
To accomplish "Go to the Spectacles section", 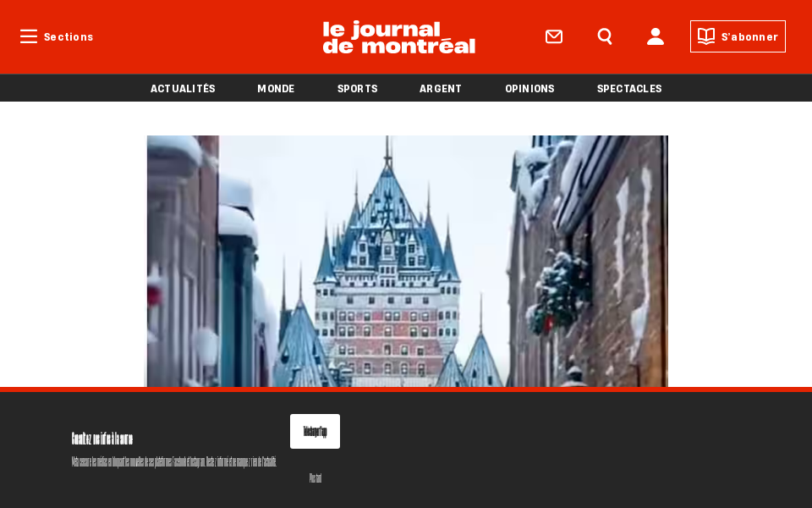I will point(629,88).
